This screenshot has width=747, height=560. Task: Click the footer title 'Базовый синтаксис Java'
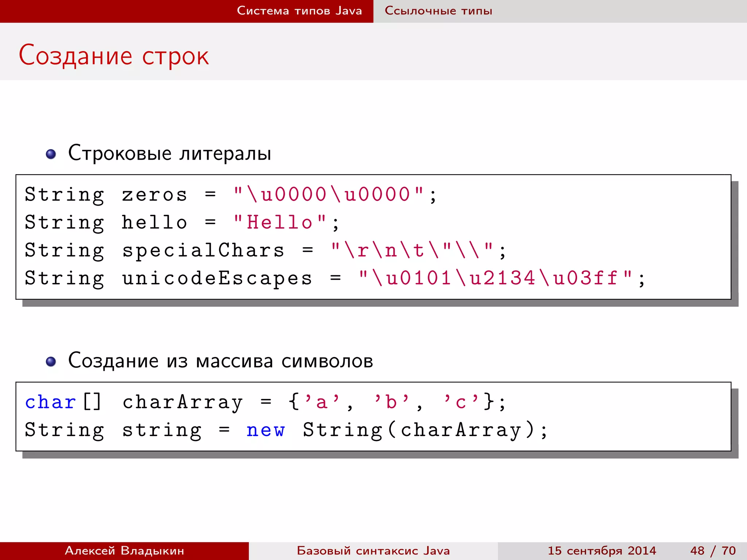[373, 551]
